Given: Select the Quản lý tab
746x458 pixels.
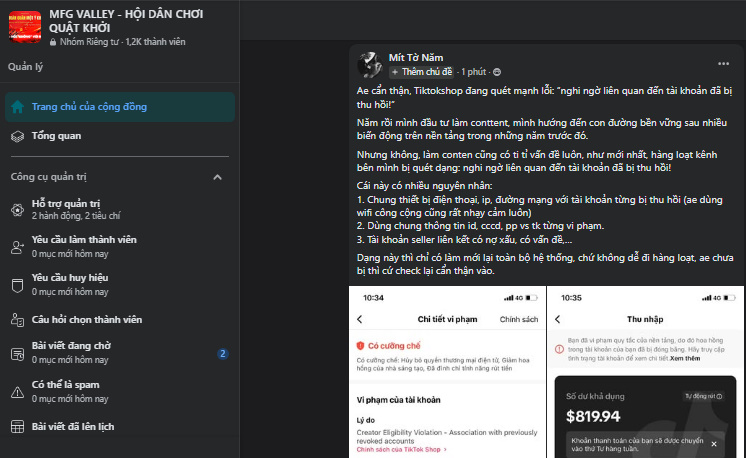Looking at the screenshot, I should click(25, 67).
